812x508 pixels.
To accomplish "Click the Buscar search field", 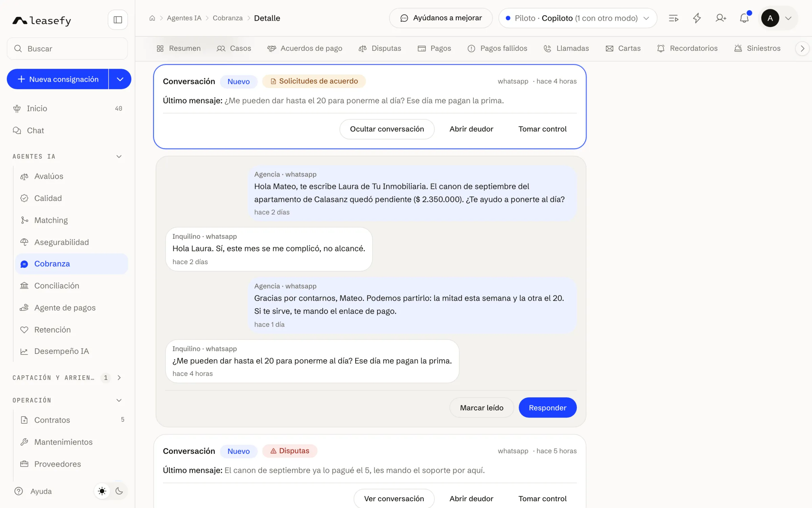I will 67,49.
